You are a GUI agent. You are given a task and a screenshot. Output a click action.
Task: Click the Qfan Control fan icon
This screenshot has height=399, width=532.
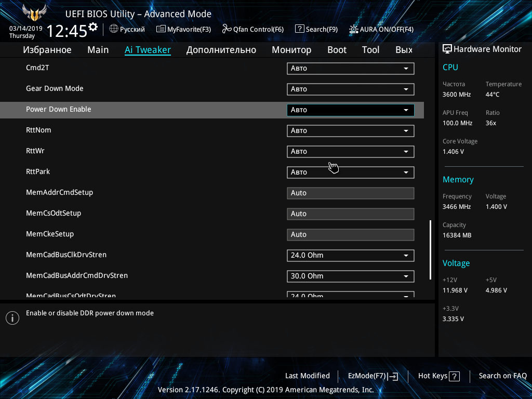coord(227,29)
